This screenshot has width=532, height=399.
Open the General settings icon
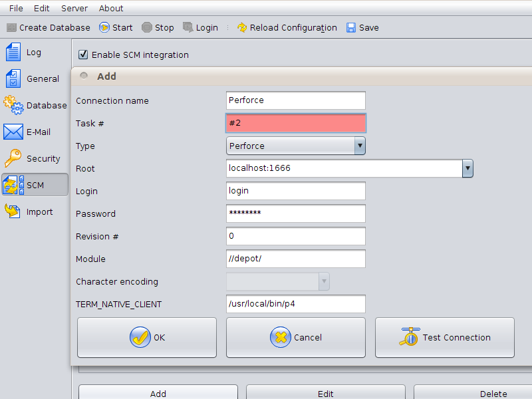click(x=13, y=78)
